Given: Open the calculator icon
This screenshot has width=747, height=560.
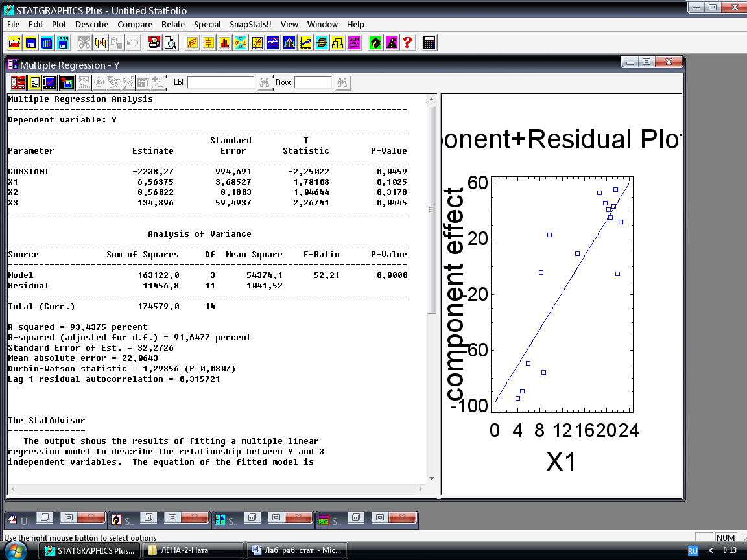Looking at the screenshot, I should coord(429,43).
